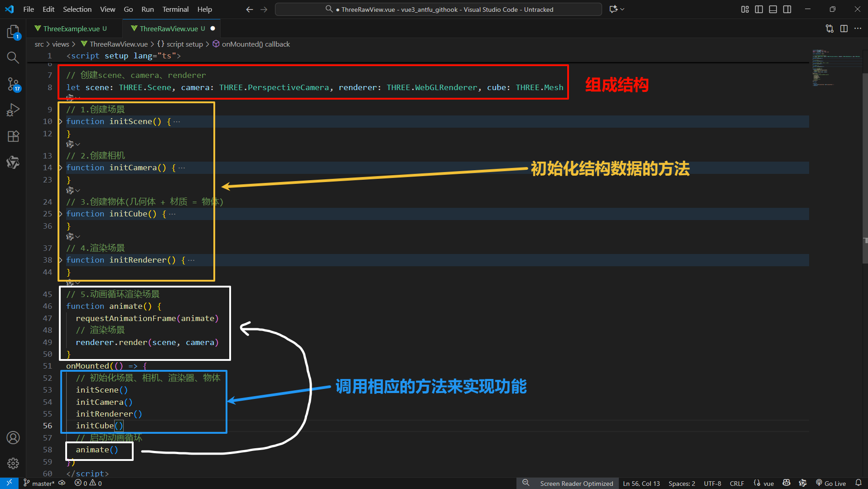Click the remote window indicator in status bar
Viewport: 868px width, 489px height.
[x=9, y=483]
